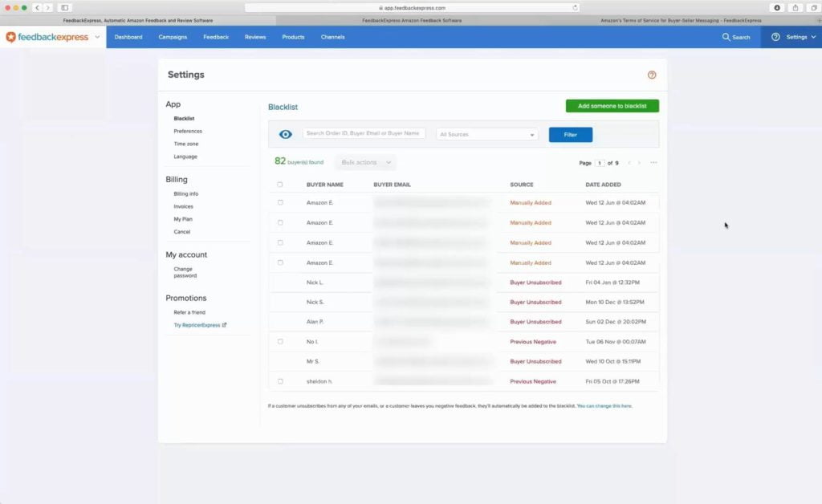The width and height of the screenshot is (822, 504).
Task: Open the Dashboard menu
Action: tap(128, 37)
